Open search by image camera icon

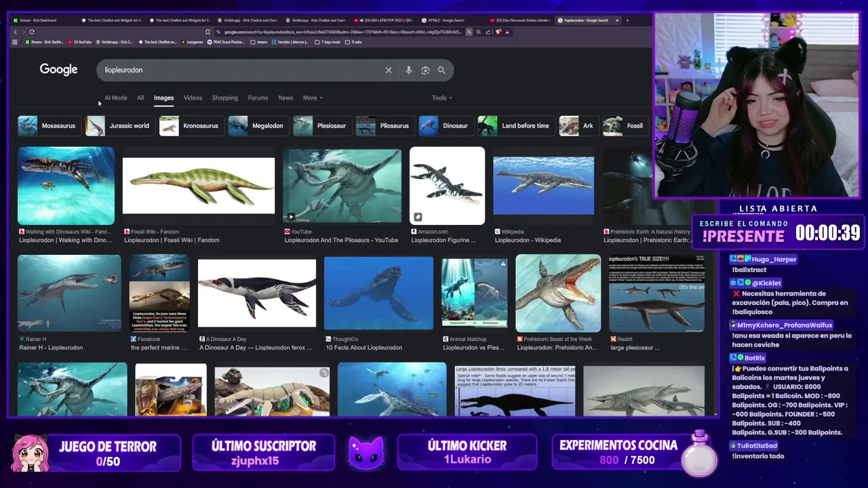coord(425,70)
